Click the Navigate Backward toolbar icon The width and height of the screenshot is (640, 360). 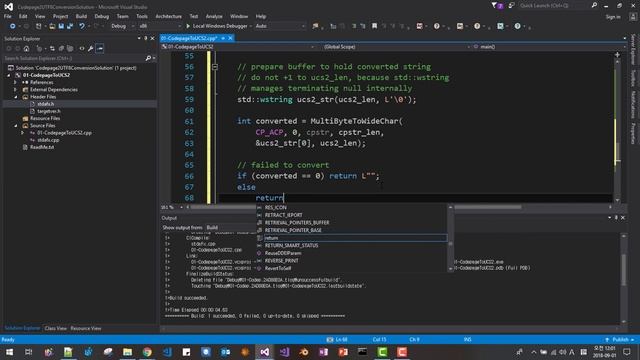pyautogui.click(x=13, y=26)
